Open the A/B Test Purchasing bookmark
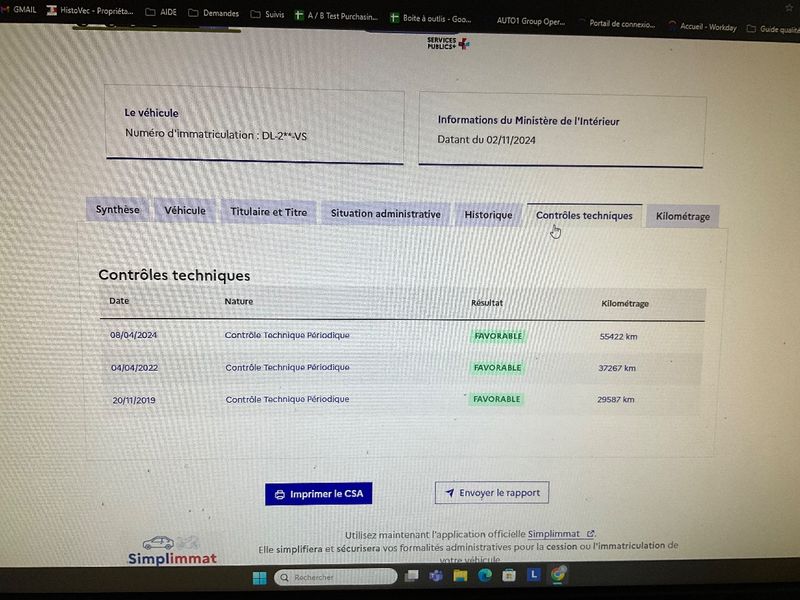 [x=336, y=16]
